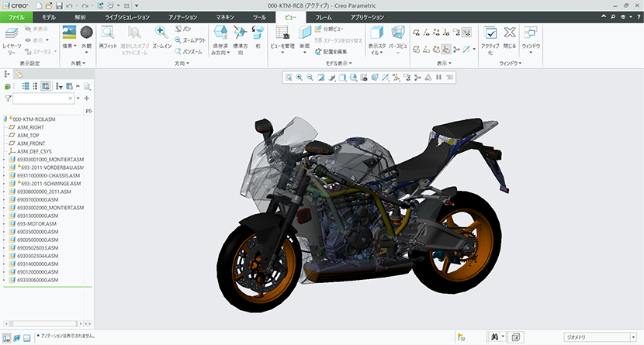
Task: Click the Previous view (前) icon
Action: (x=258, y=33)
